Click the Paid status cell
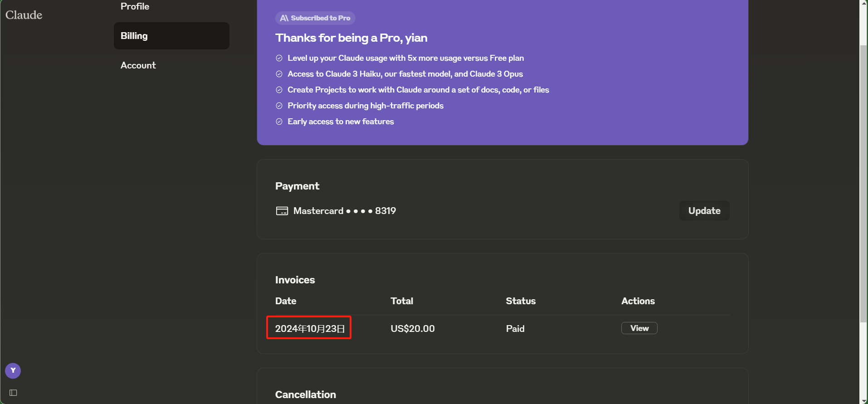Viewport: 868px width, 404px height. [515, 329]
